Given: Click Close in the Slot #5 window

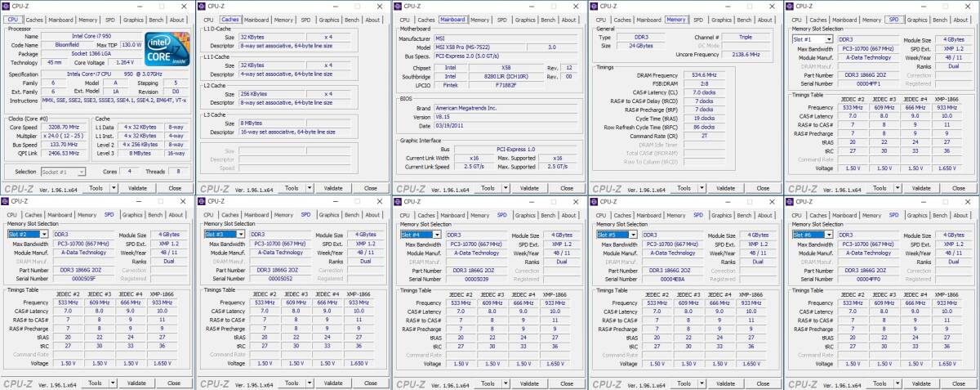Looking at the screenshot, I should point(761,383).
